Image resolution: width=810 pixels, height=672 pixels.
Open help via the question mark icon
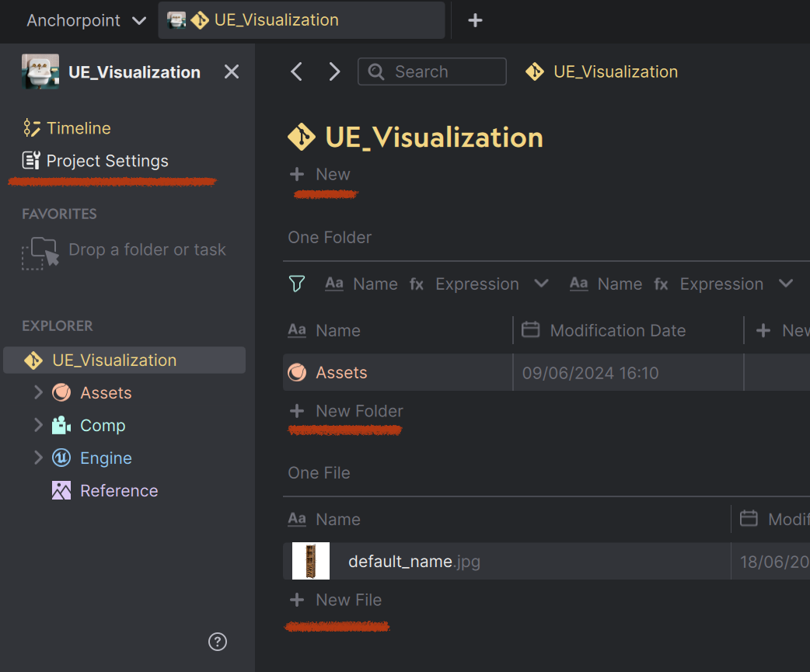(218, 642)
